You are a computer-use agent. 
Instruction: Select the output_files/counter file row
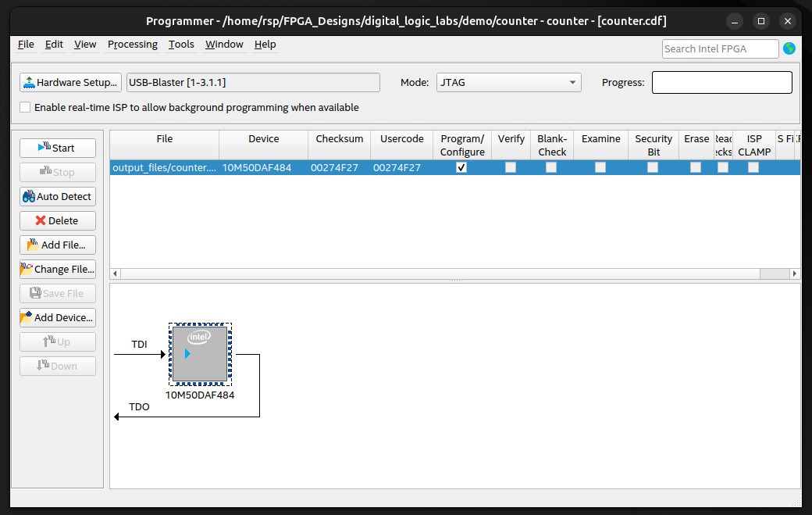tap(164, 167)
